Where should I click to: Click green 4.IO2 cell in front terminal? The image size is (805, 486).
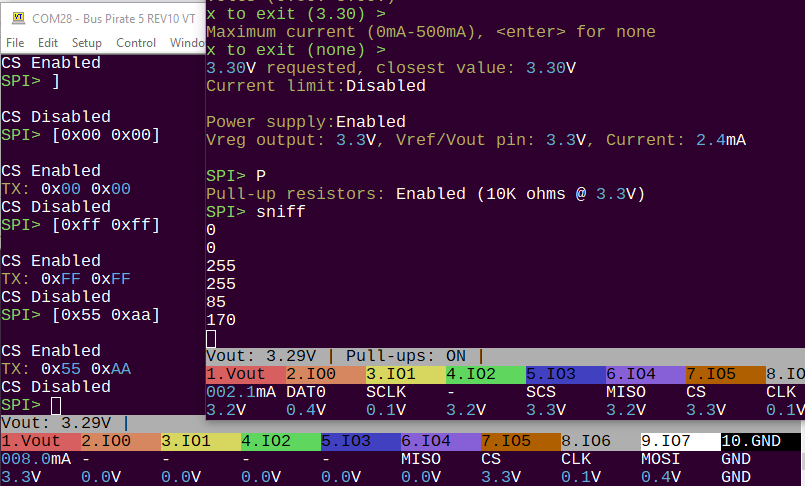pyautogui.click(x=486, y=374)
